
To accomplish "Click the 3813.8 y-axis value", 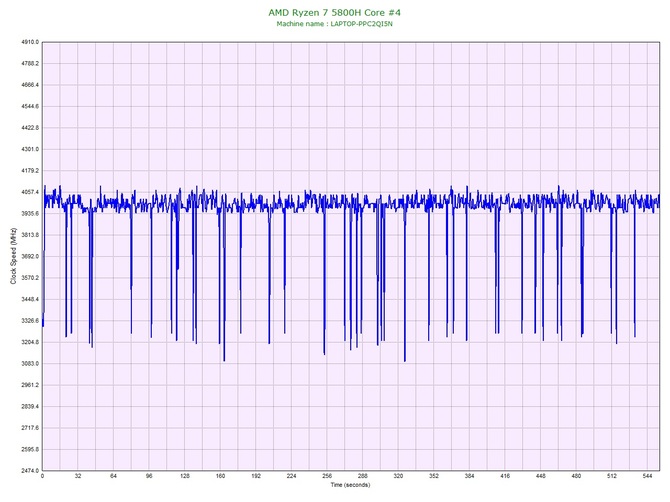I will [30, 235].
